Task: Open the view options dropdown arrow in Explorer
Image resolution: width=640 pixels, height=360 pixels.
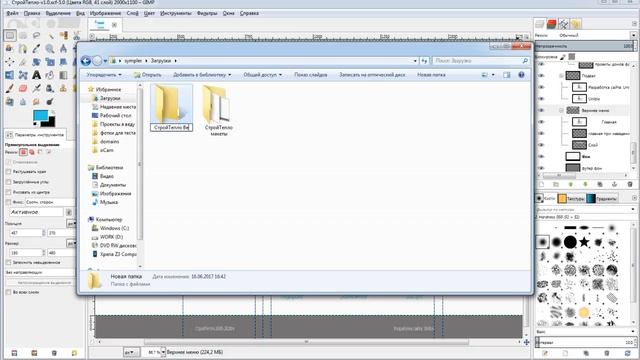Action: pyautogui.click(x=493, y=75)
